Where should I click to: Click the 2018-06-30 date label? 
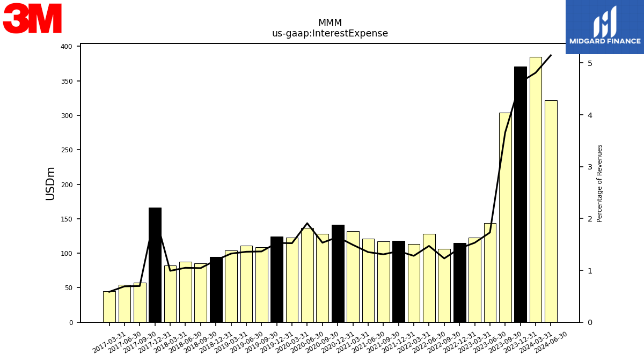pyautogui.click(x=185, y=342)
